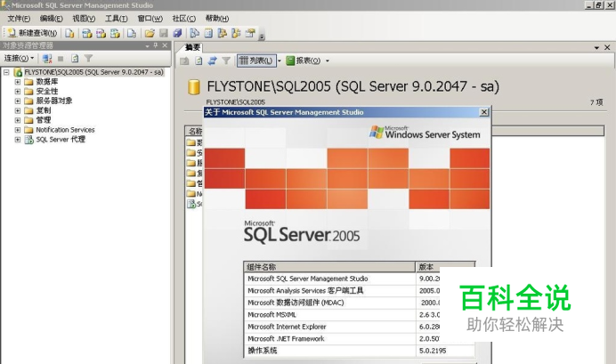Click the 报表 (Report) button

click(x=303, y=61)
